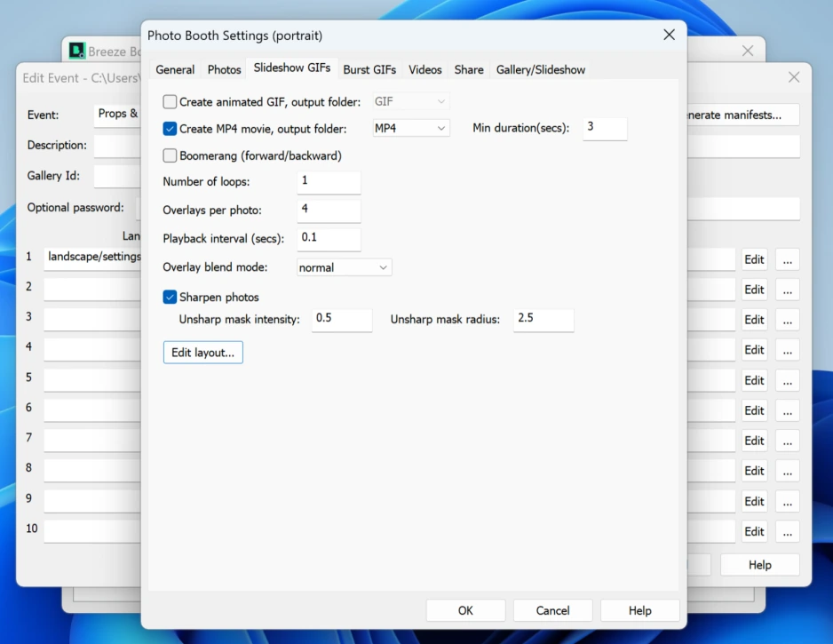Click row 1 landscape/settings field
The height and width of the screenshot is (644, 833).
pyautogui.click(x=92, y=258)
